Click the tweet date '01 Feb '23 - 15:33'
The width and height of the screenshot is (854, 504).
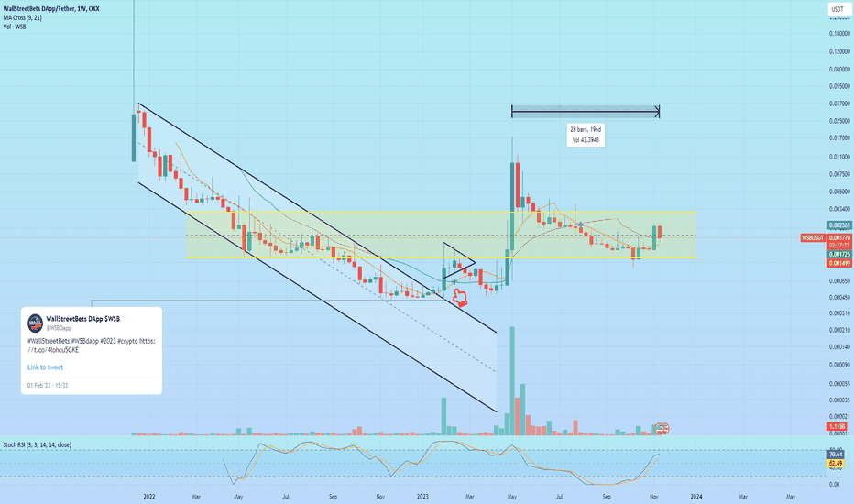(x=48, y=385)
